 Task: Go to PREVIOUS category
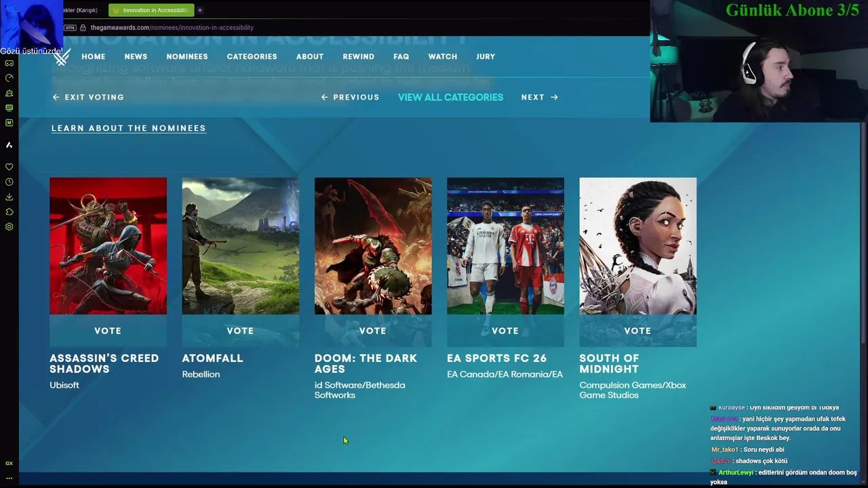(350, 98)
